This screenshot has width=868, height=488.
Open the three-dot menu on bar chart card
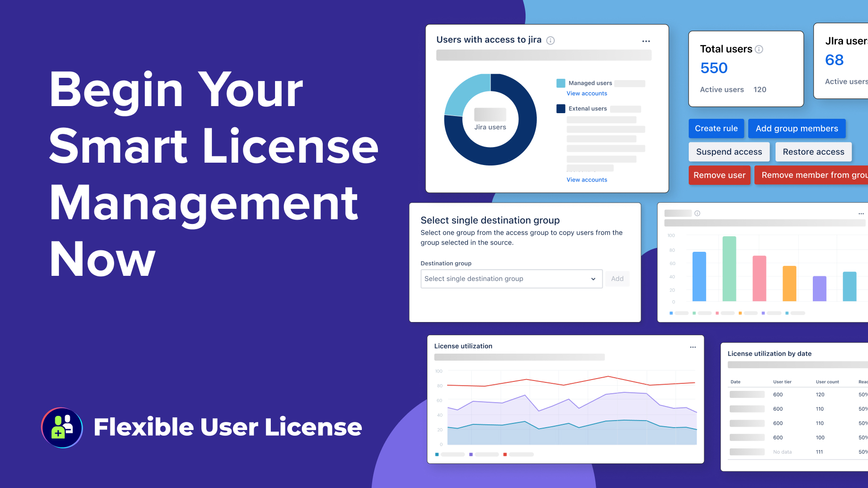[x=861, y=214]
